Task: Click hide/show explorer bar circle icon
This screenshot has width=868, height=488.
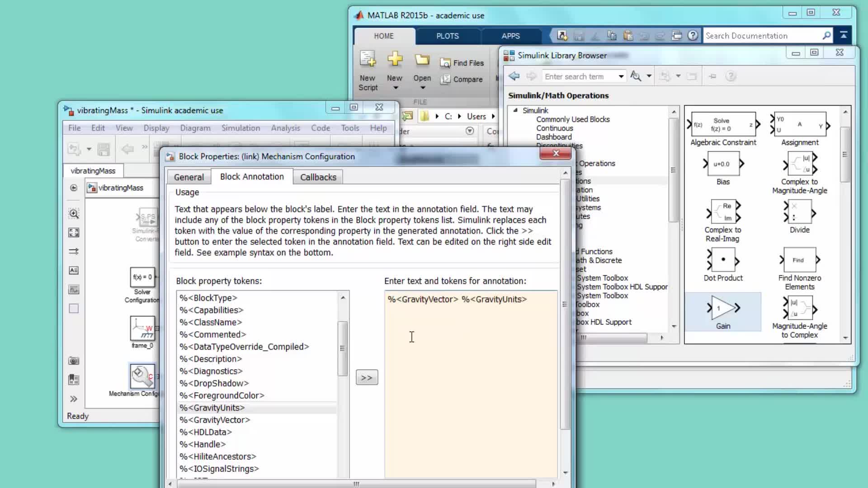Action: pos(74,188)
